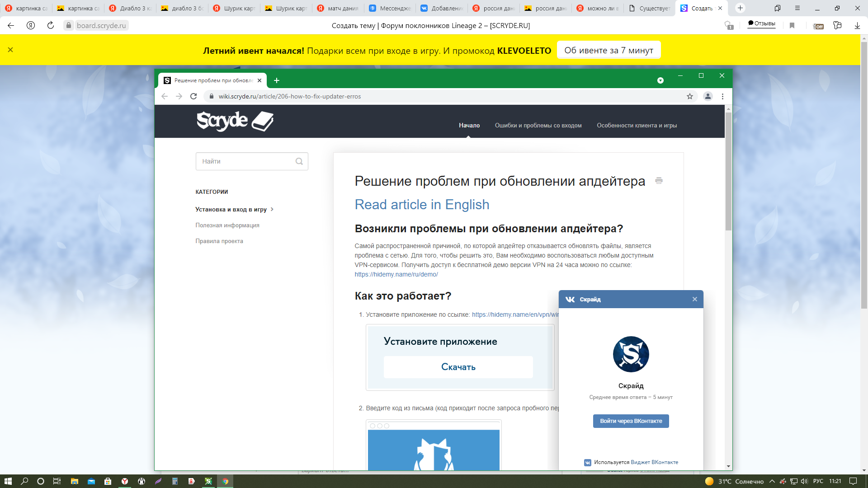Screen dimensions: 868x488
Task: Click the Chrome profile avatar icon
Action: coord(708,96)
